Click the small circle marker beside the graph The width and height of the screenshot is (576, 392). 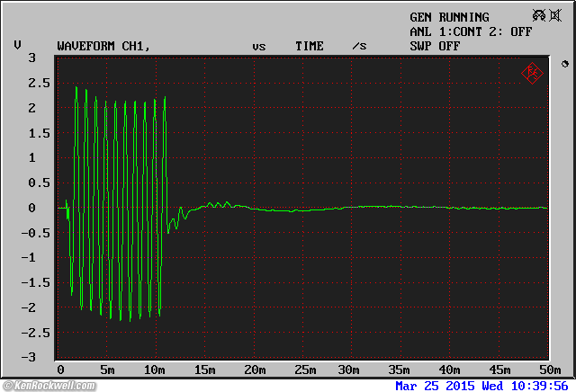click(x=565, y=64)
